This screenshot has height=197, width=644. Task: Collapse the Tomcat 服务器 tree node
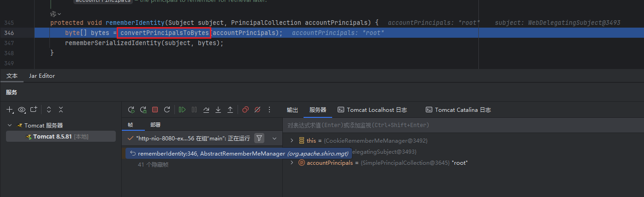click(x=10, y=126)
